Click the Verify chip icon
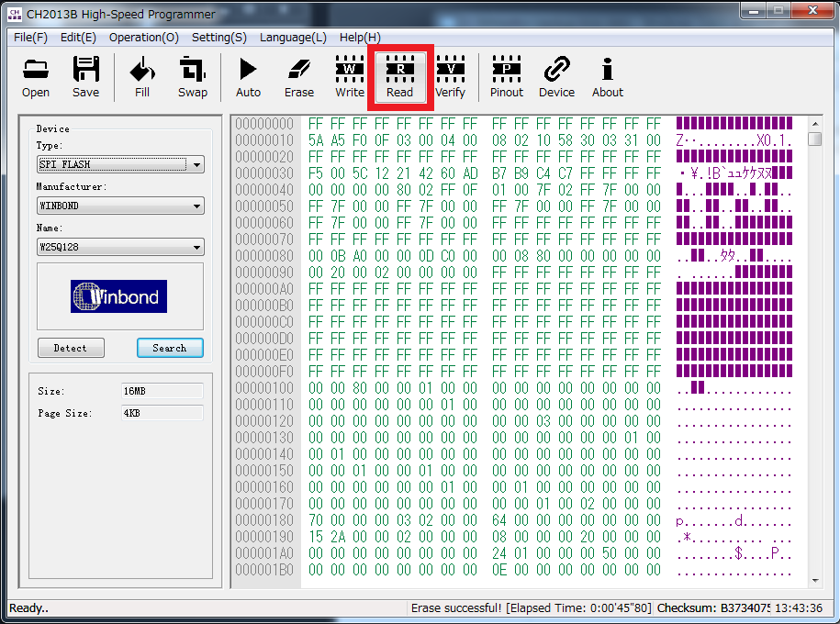 [x=450, y=77]
